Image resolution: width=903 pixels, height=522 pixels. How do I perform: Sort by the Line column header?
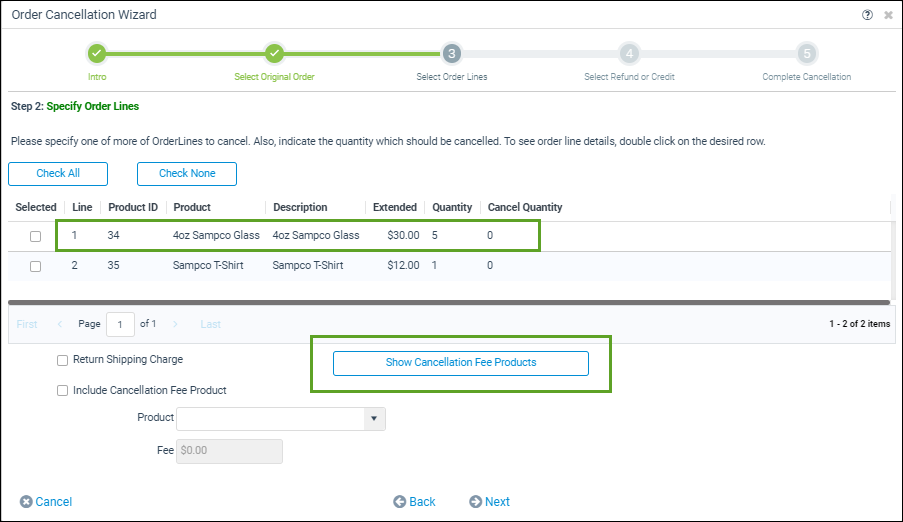(82, 207)
